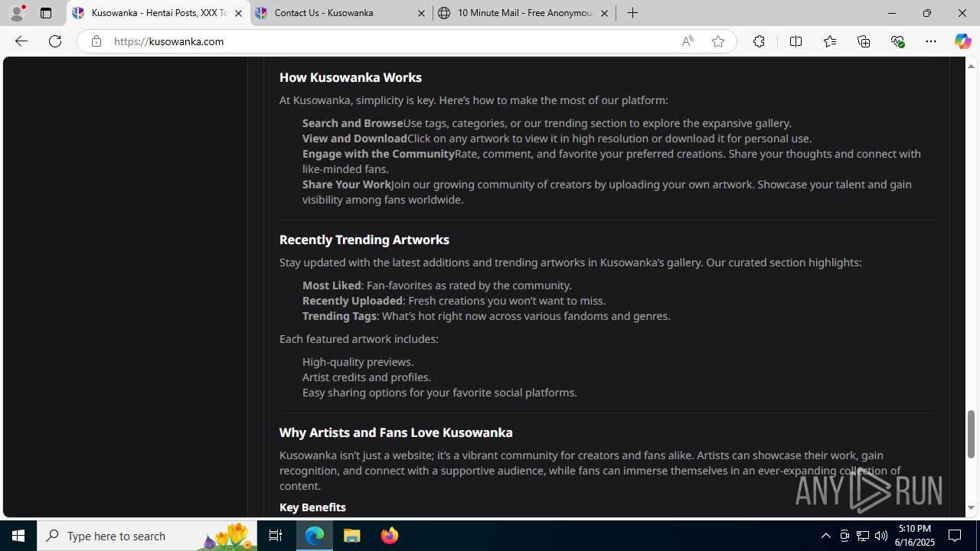Open Settings and more menu

[x=930, y=41]
